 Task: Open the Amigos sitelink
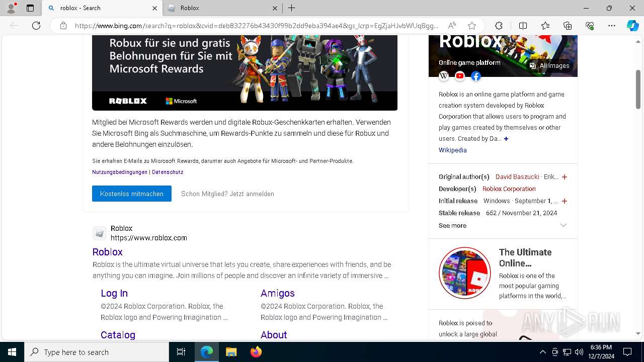click(x=278, y=293)
